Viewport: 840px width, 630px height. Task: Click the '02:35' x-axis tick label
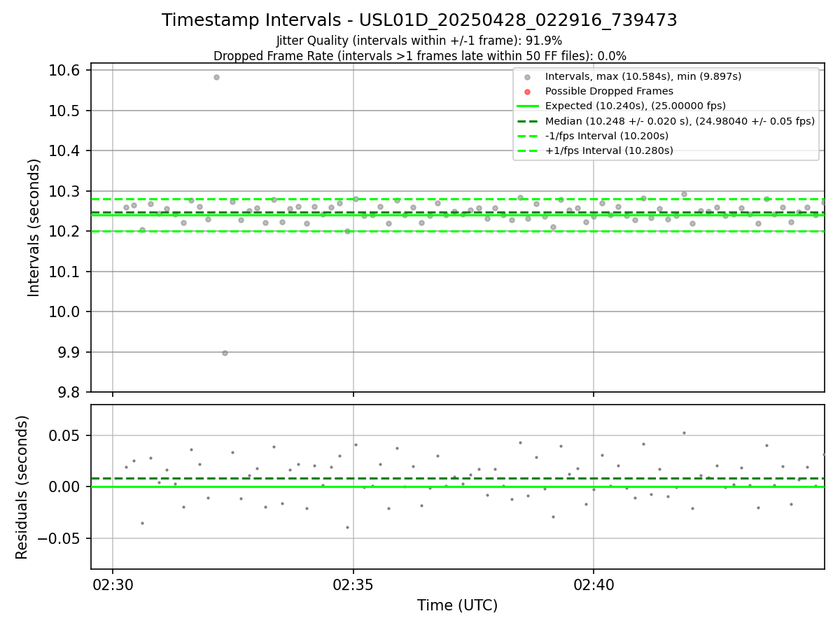tap(353, 585)
